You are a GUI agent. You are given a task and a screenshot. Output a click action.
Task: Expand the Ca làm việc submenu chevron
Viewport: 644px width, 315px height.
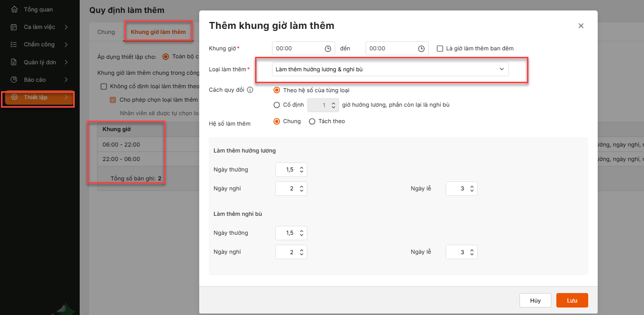[66, 27]
